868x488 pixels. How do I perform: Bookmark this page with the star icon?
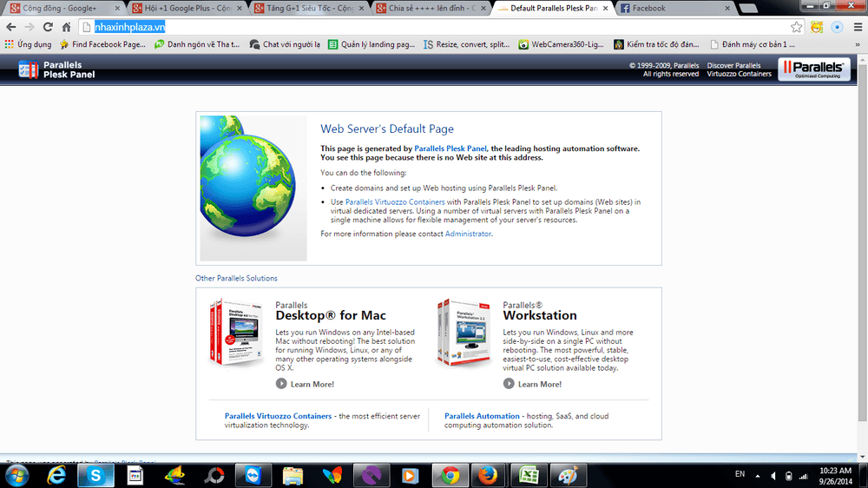796,27
